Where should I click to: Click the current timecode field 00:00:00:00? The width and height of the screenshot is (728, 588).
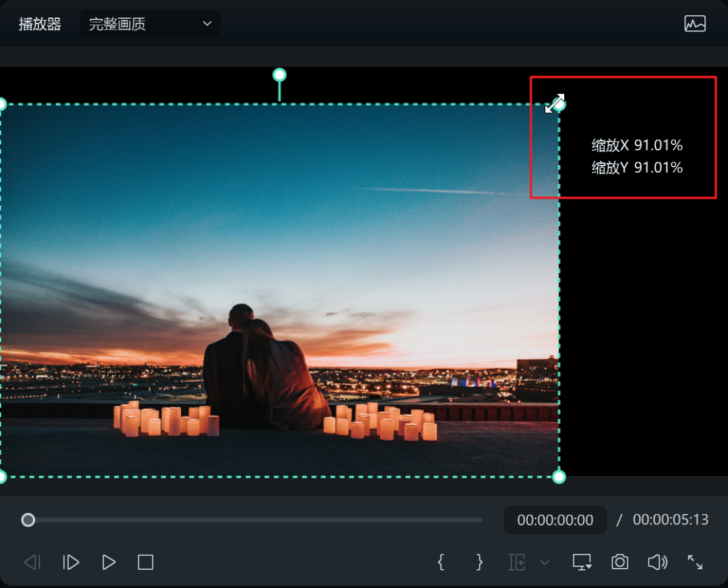pyautogui.click(x=555, y=520)
